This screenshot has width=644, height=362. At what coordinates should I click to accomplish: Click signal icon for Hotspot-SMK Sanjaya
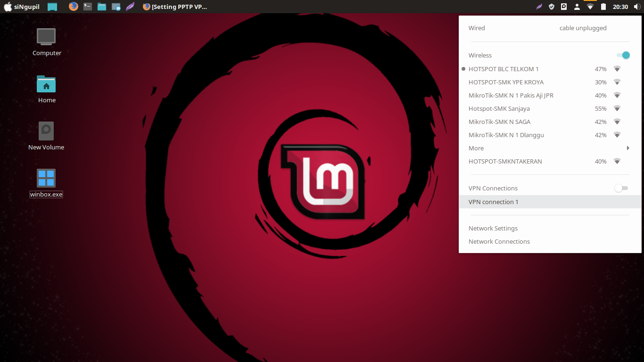pyautogui.click(x=617, y=108)
